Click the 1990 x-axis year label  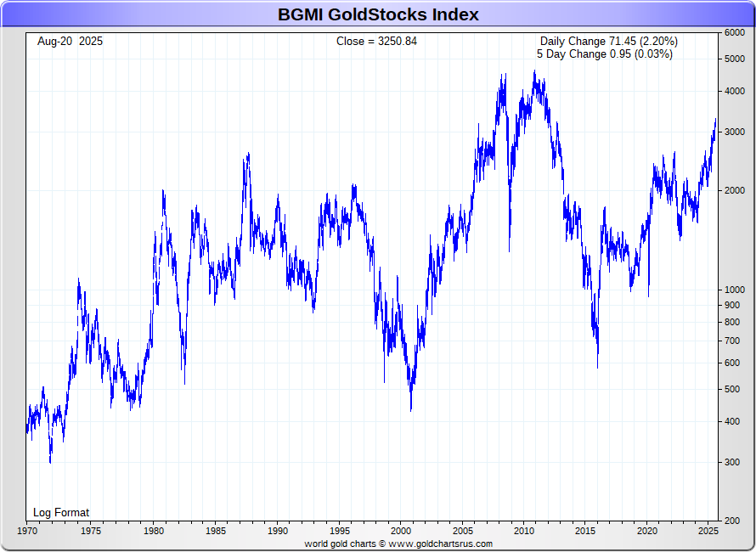click(277, 532)
